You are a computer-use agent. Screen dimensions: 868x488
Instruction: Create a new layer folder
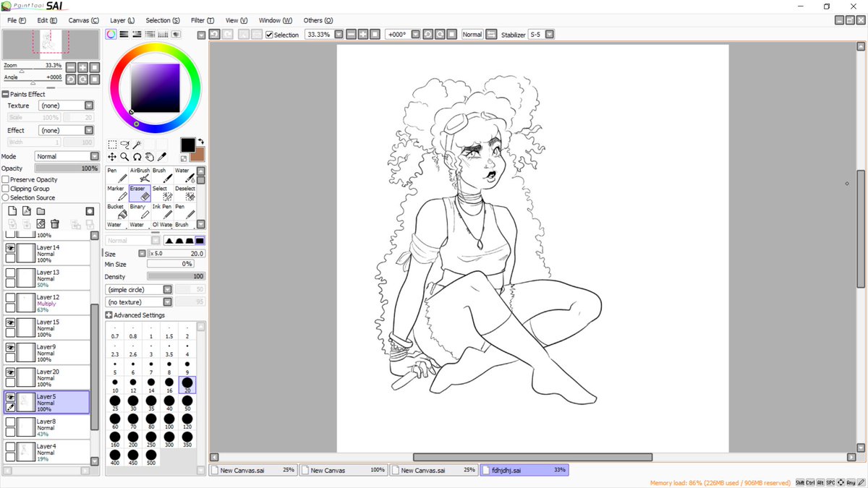pyautogui.click(x=41, y=211)
